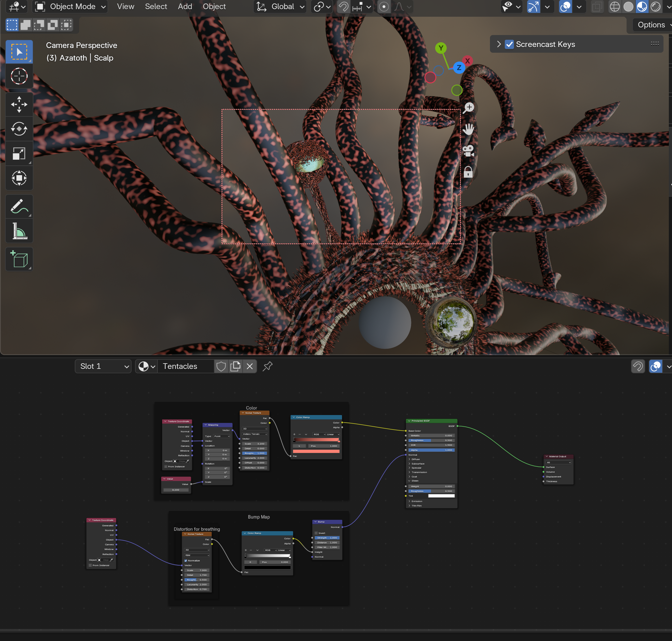The width and height of the screenshot is (672, 641).
Task: Uncheck the Screencast Keys checkbox
Action: point(510,45)
